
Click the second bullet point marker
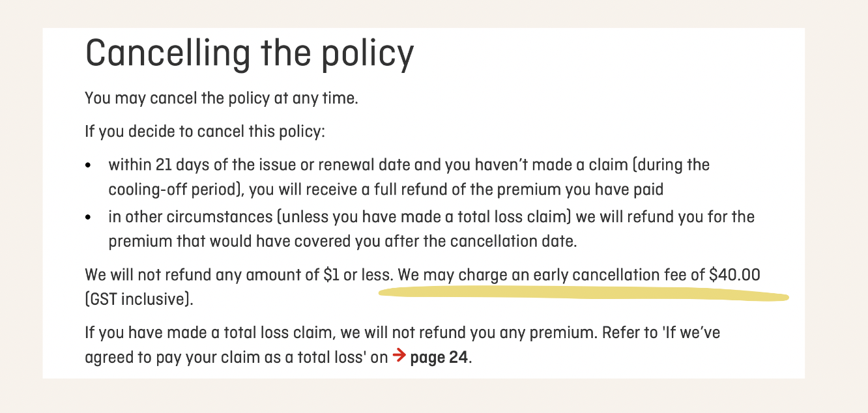click(89, 218)
